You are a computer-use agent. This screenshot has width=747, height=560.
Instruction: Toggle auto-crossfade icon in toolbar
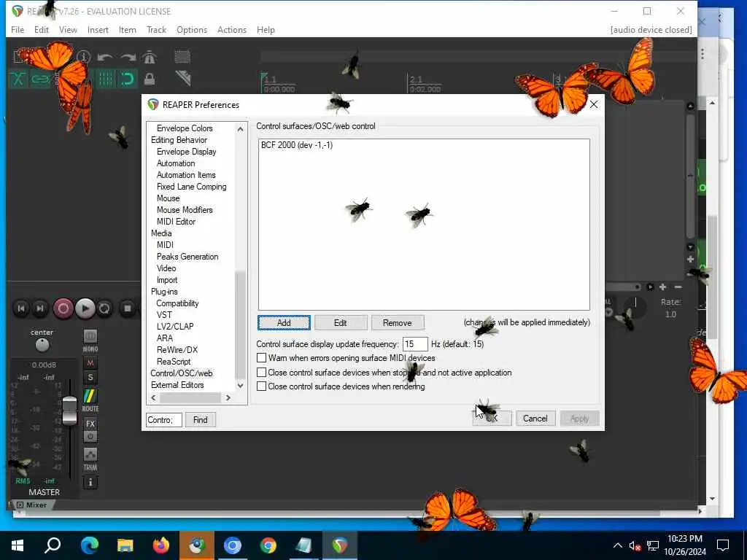(18, 79)
